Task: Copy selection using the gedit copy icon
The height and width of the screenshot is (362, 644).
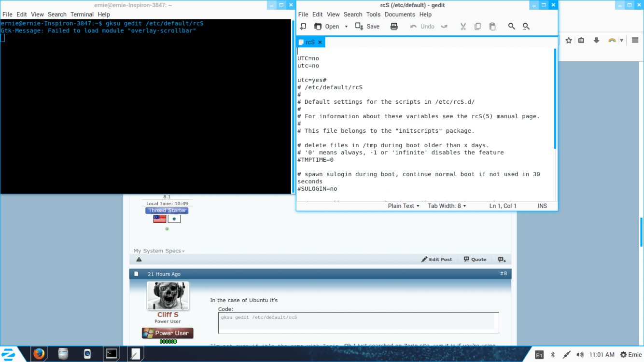Action: 477,27
